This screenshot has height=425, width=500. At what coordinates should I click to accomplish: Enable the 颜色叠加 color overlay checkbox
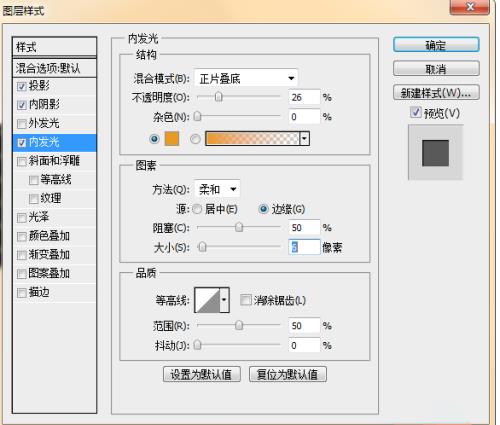pyautogui.click(x=22, y=237)
